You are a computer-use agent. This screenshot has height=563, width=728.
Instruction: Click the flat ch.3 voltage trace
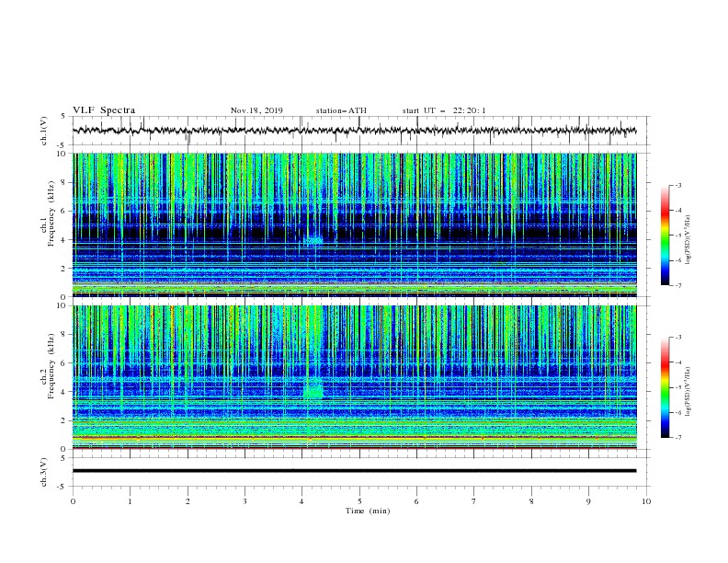[354, 471]
